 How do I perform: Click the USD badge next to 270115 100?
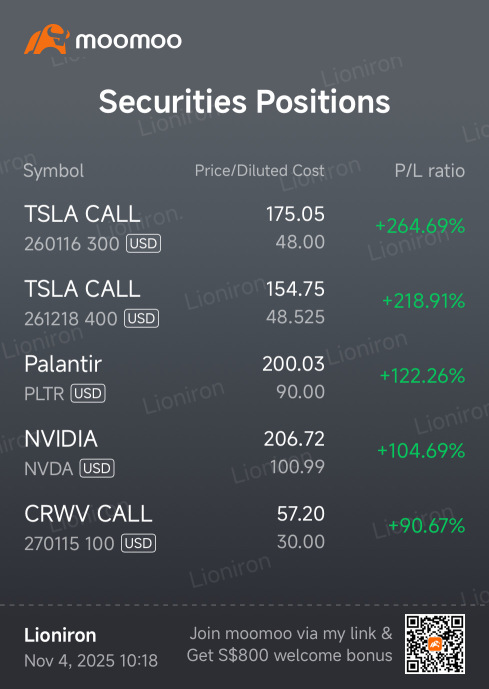[x=138, y=544]
